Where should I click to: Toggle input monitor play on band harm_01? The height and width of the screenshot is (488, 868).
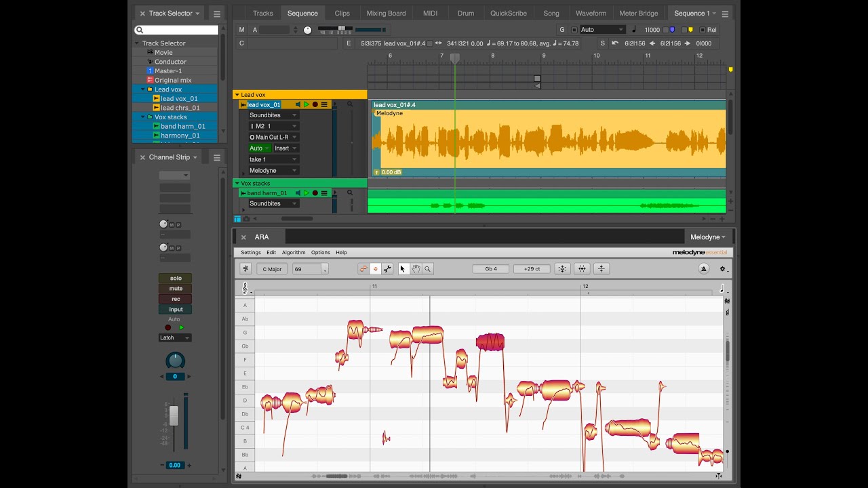307,193
